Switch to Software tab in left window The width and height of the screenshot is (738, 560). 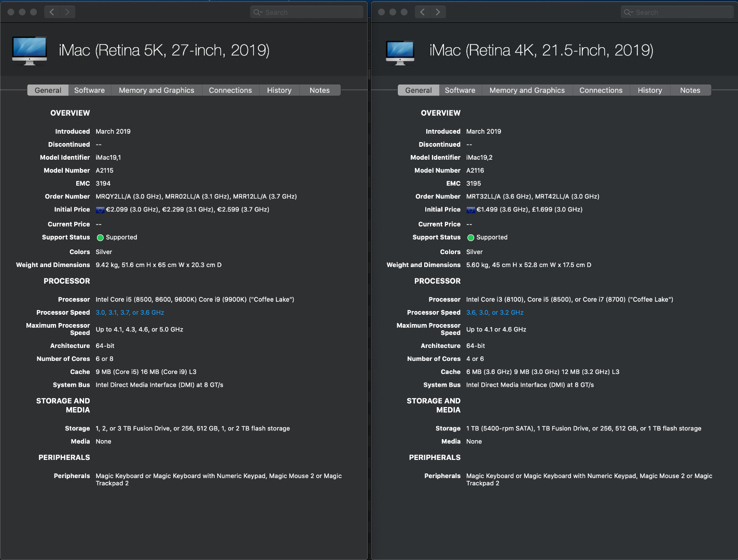[x=89, y=90]
